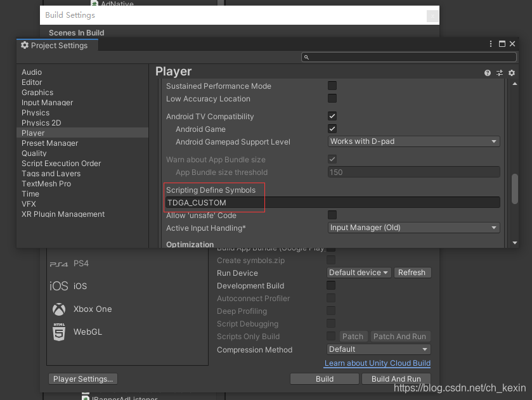Enable Low Accuracy Location checkbox
Image resolution: width=532 pixels, height=400 pixels.
point(332,98)
